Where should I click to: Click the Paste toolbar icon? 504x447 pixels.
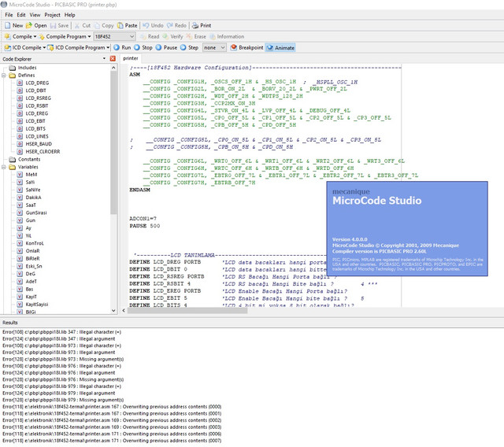(x=120, y=25)
